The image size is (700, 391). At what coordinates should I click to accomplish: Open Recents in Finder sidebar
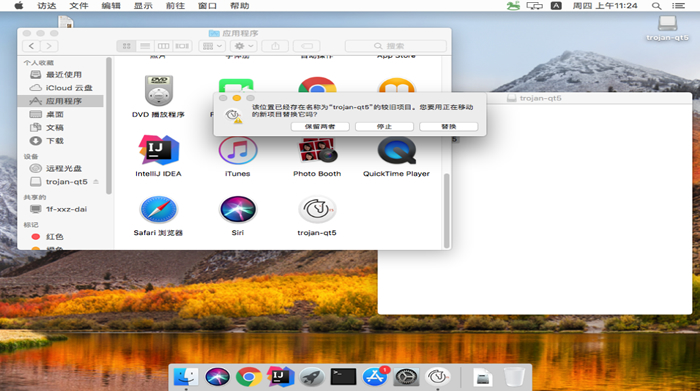[61, 75]
